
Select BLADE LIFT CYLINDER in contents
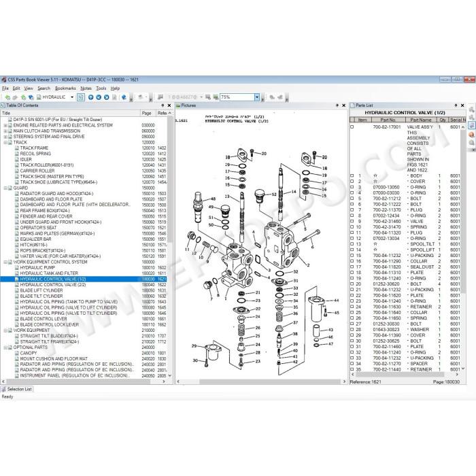pos(41,290)
